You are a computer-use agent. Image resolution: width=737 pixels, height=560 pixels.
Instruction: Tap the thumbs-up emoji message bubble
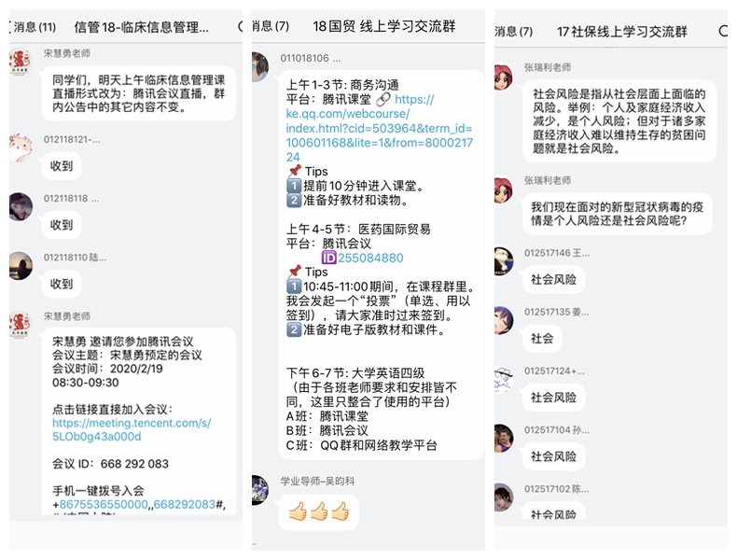click(319, 511)
